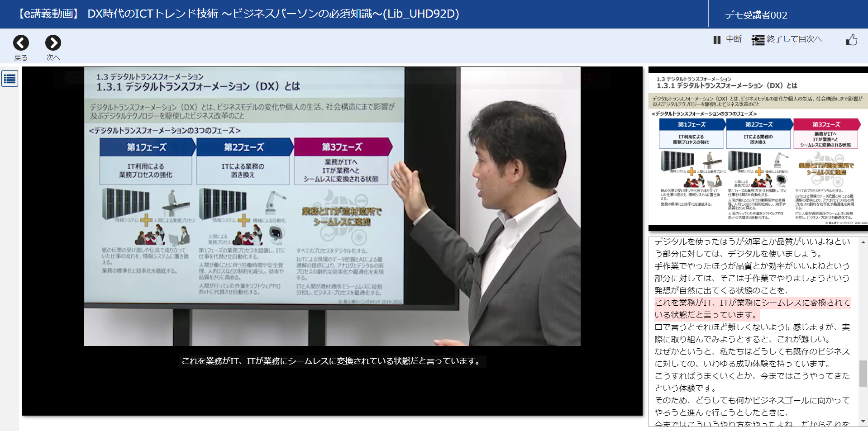Select highlighted line これを業務がIT、ITが業務に
Viewport: 868px width, 431px height.
(x=753, y=308)
